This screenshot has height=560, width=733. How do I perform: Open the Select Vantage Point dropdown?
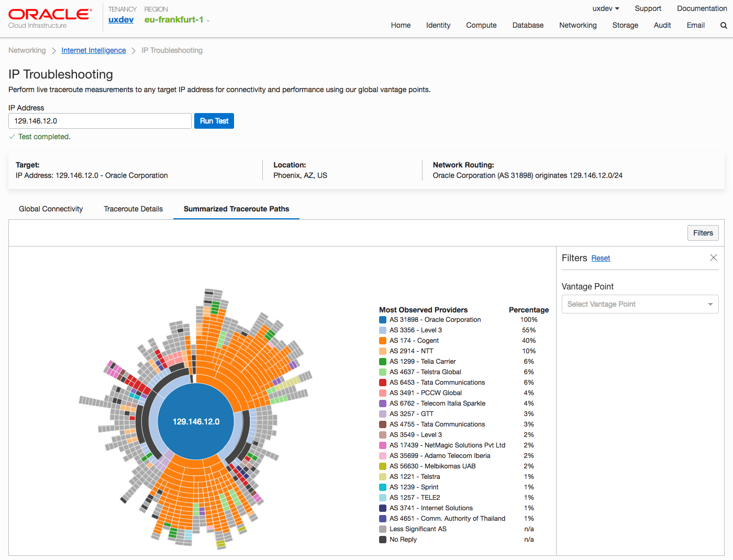click(x=640, y=304)
